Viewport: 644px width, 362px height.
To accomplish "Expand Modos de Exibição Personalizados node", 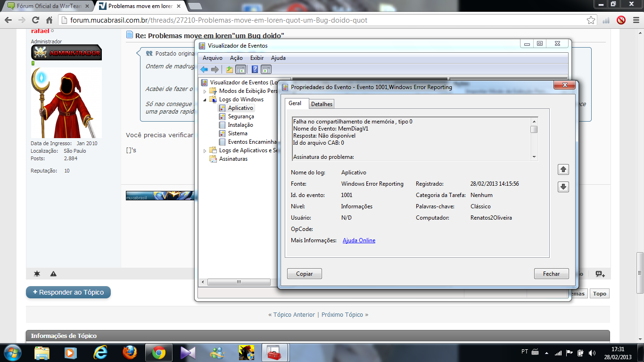I will coord(205,91).
